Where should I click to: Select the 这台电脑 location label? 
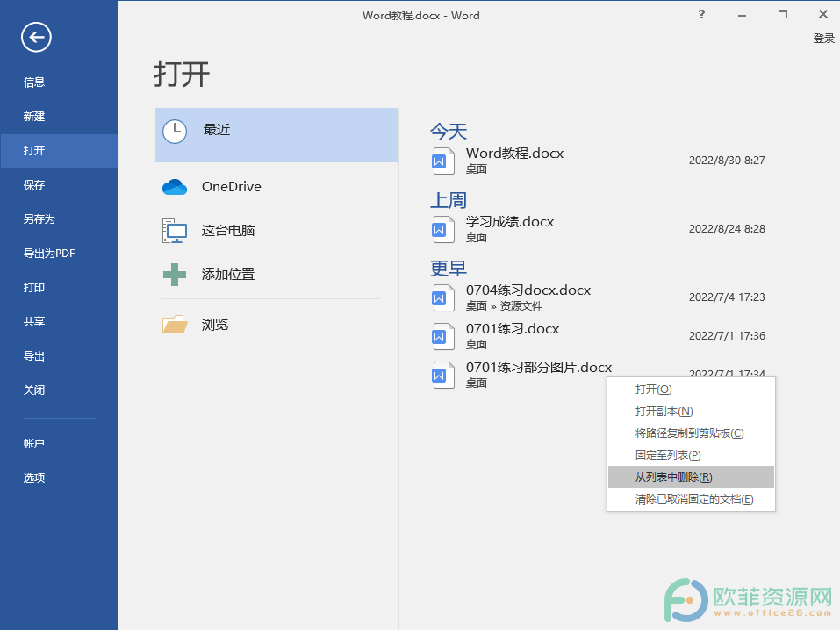(227, 231)
